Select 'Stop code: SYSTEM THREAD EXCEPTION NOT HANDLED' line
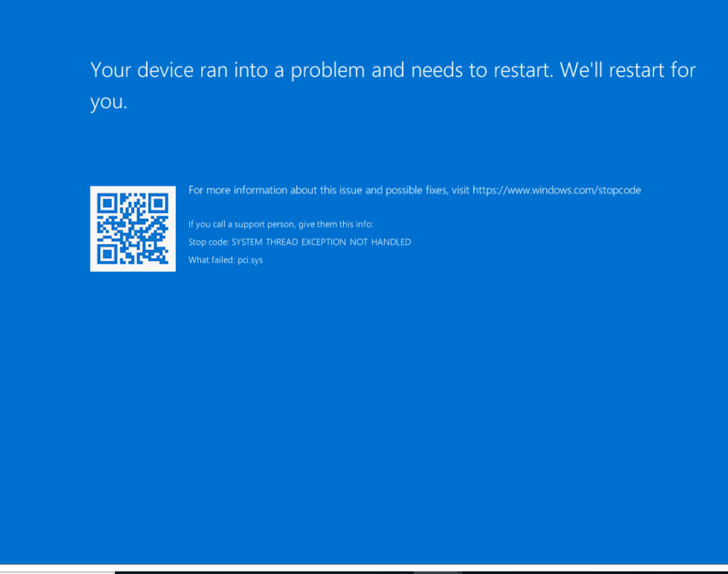The image size is (728, 574). tap(300, 242)
